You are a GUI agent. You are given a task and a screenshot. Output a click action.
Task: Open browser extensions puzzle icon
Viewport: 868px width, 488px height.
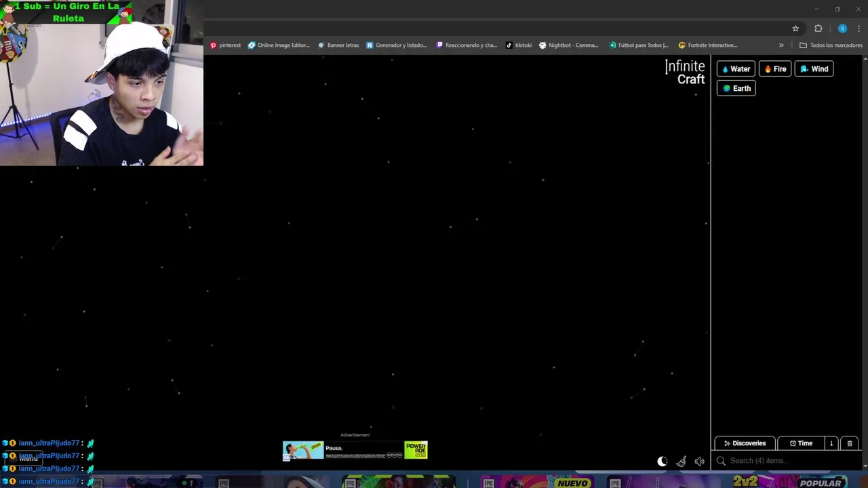pyautogui.click(x=818, y=28)
